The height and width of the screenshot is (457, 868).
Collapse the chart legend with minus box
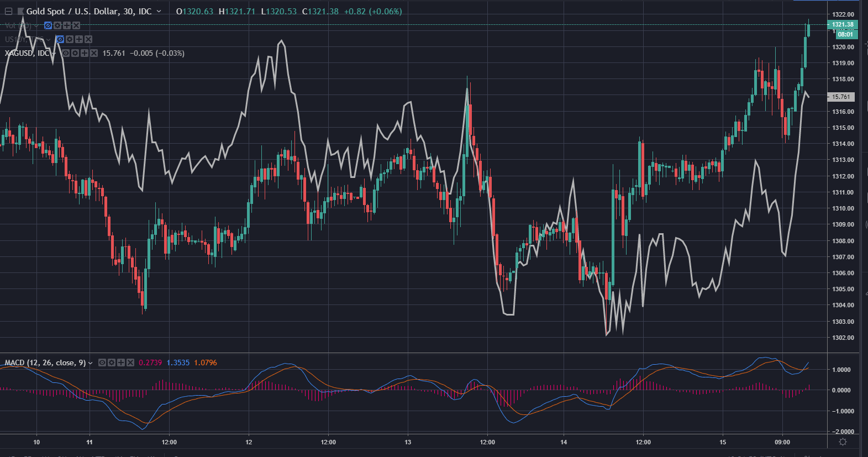click(x=8, y=11)
